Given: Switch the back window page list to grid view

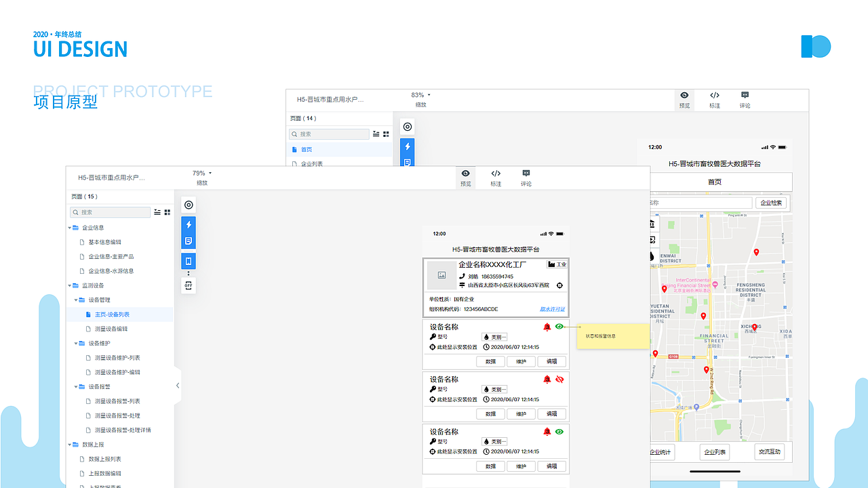Looking at the screenshot, I should tap(386, 134).
